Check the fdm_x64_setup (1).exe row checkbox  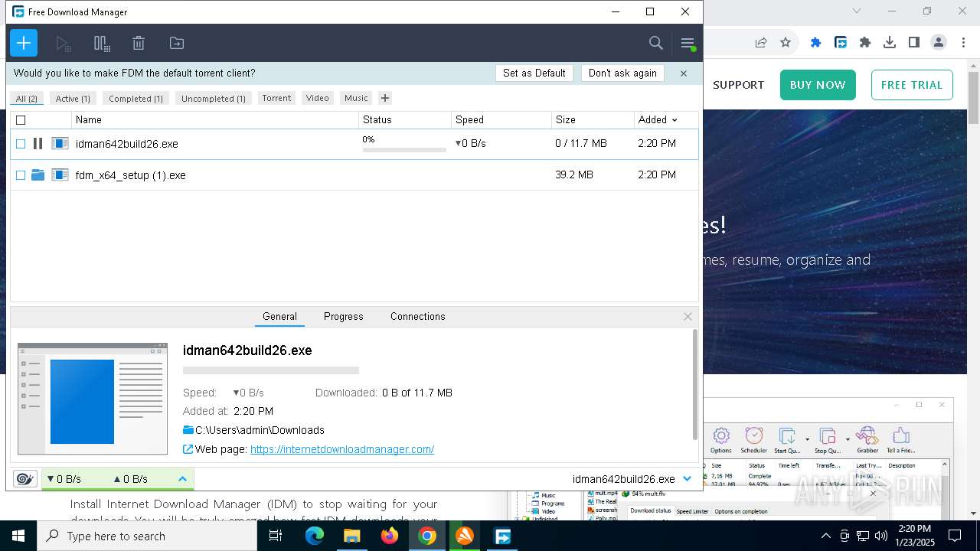[21, 175]
